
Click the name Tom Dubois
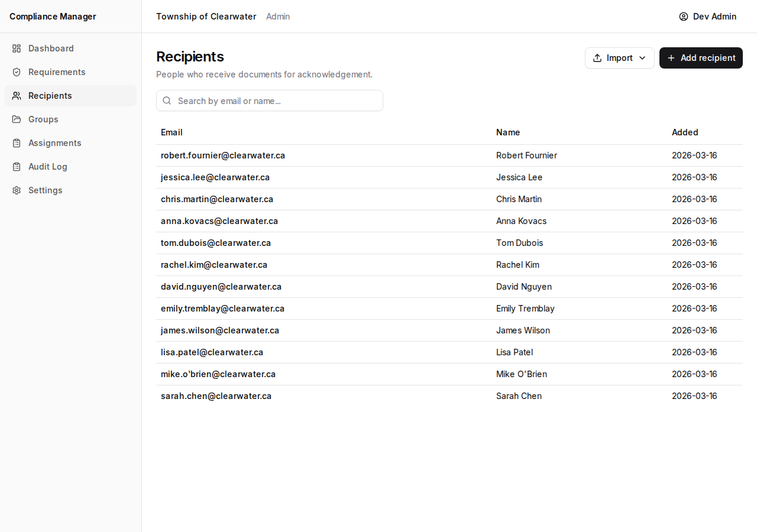519,243
